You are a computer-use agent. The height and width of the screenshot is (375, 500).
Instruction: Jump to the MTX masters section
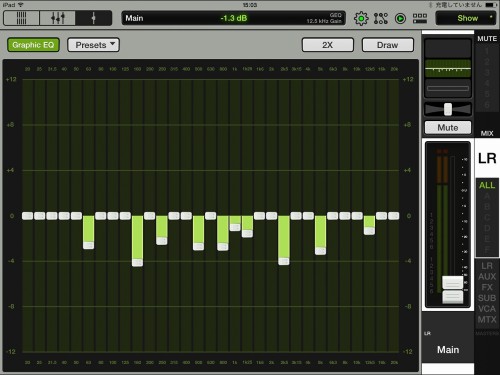(487, 320)
